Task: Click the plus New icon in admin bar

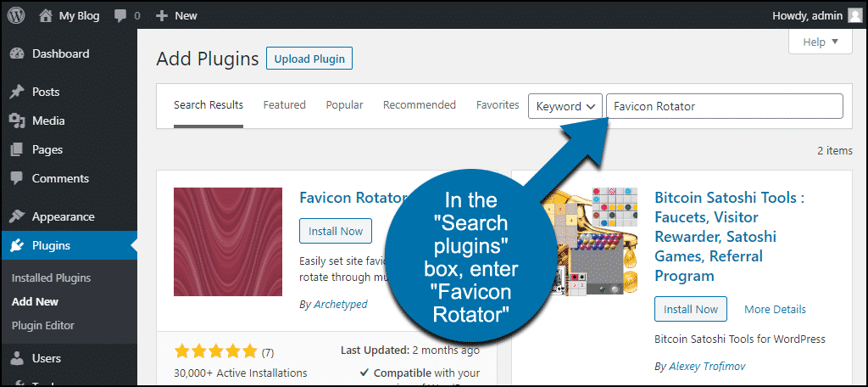Action: [162, 16]
